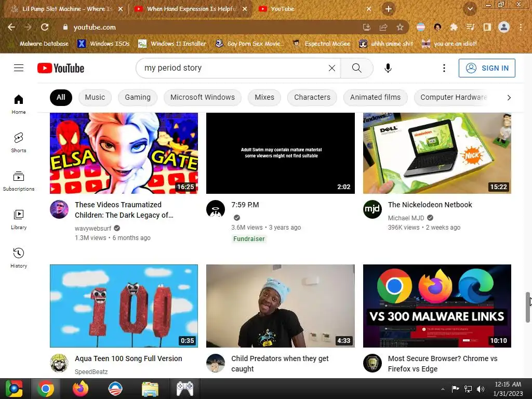
Task: Click the install app icon in address bar
Action: [x=367, y=27]
